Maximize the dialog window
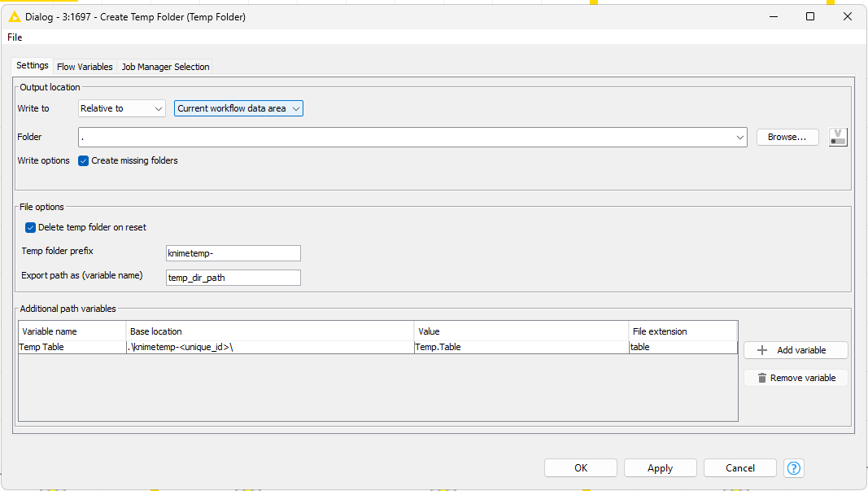 (x=810, y=16)
